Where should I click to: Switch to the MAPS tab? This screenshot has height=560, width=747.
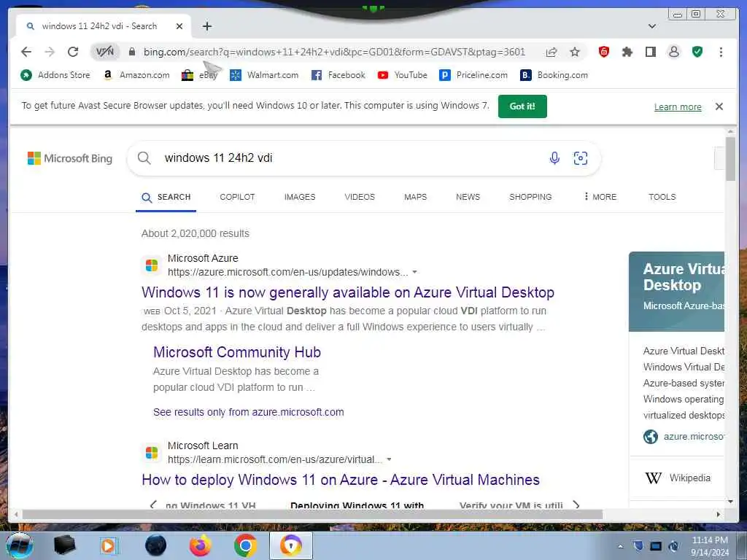[415, 197]
